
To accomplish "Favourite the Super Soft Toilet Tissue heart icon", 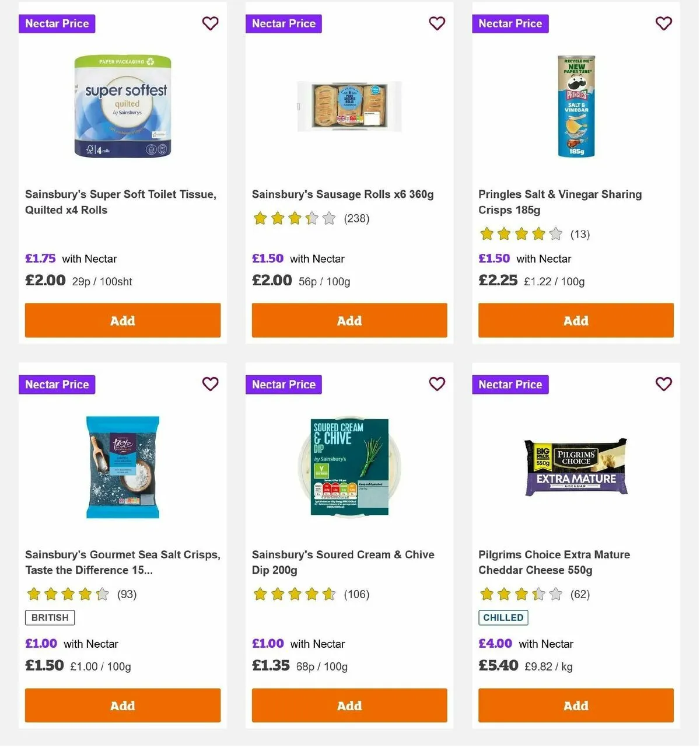I will 210,23.
